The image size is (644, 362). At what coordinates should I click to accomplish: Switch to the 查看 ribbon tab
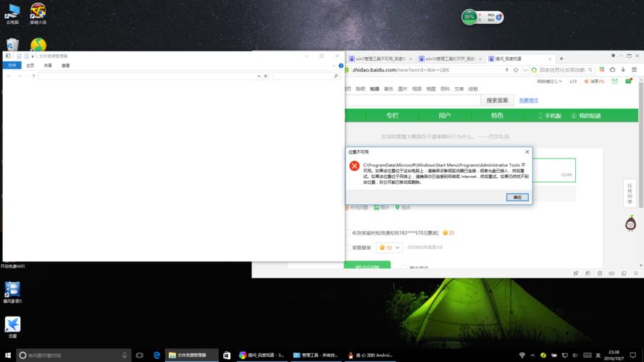[66, 65]
